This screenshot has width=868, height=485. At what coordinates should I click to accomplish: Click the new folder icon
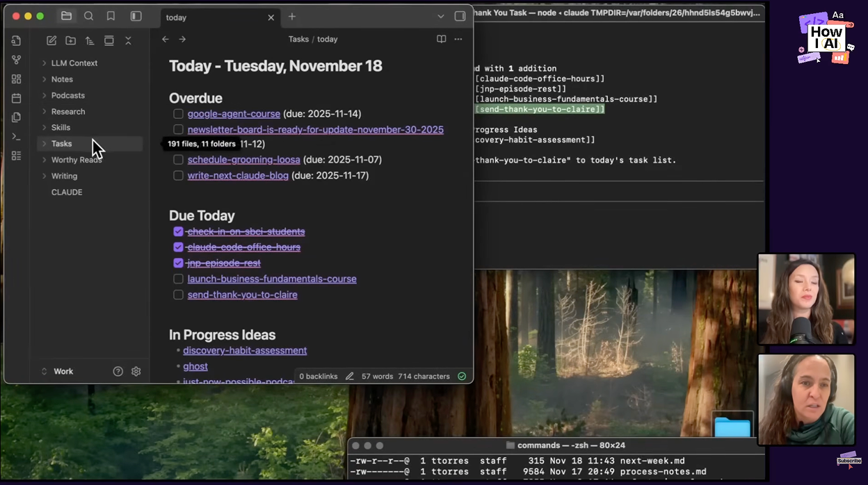click(71, 41)
